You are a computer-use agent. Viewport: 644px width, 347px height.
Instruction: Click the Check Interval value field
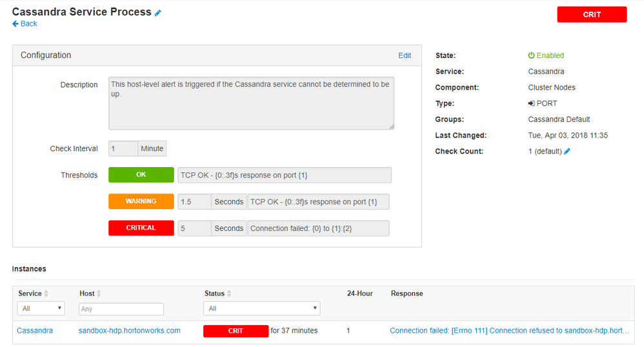(x=123, y=148)
